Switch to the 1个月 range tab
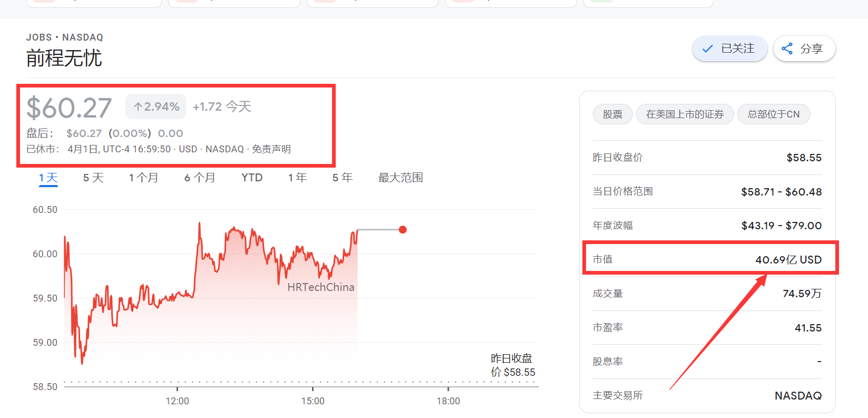 pyautogui.click(x=143, y=178)
